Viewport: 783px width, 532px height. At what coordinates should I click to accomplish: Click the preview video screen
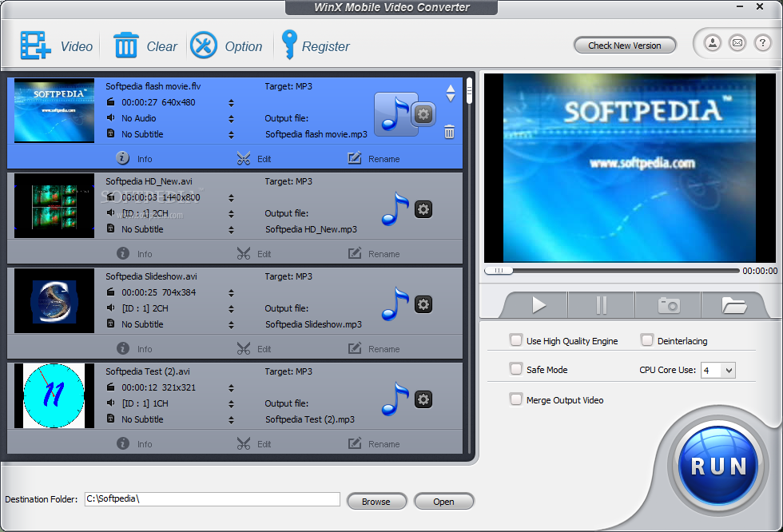(630, 169)
